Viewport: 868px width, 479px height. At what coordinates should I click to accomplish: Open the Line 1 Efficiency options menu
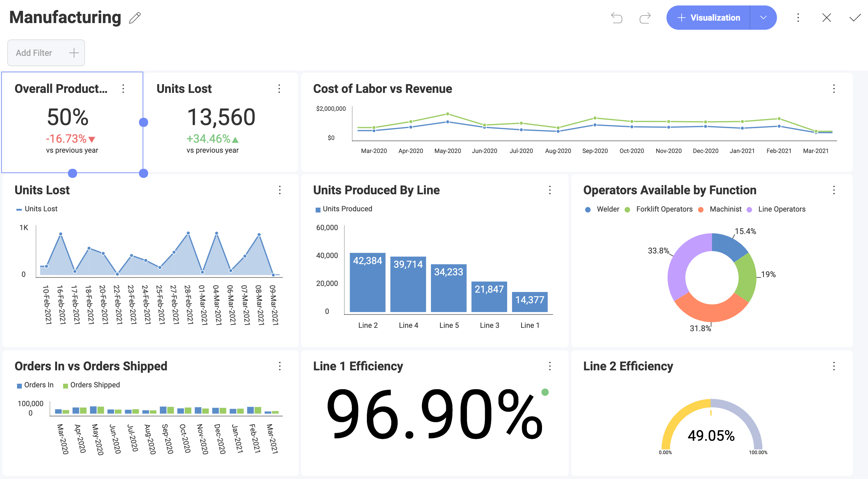[550, 366]
